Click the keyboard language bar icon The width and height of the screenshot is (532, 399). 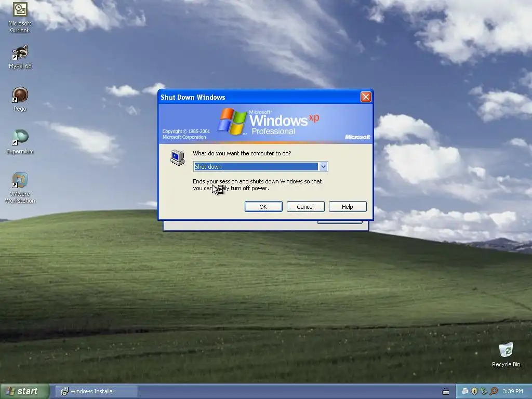[x=446, y=392]
